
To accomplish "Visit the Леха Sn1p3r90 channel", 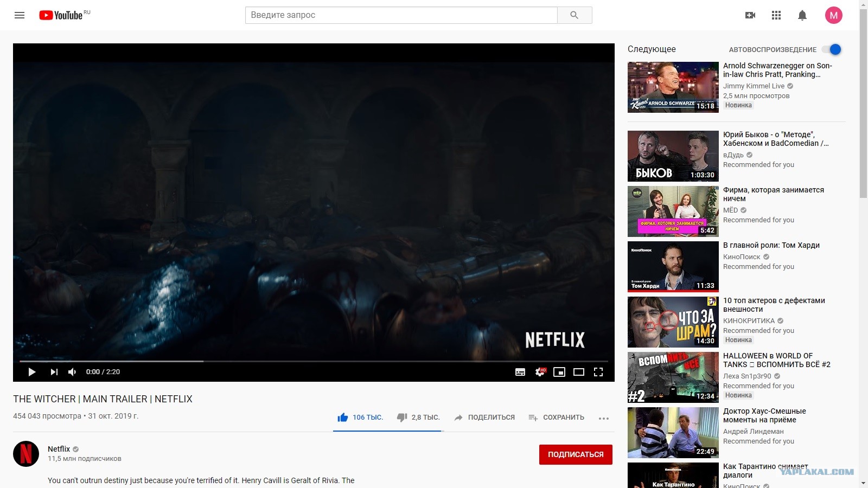I will coord(747,376).
